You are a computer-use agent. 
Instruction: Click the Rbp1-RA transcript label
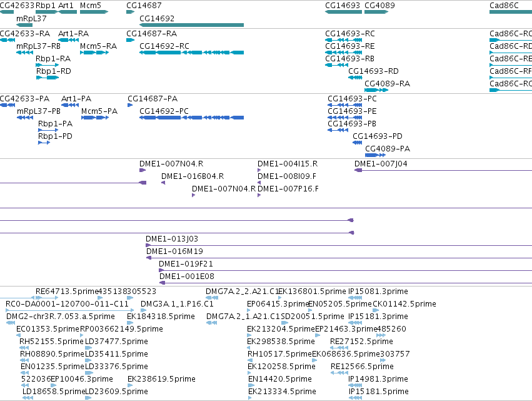[53, 59]
